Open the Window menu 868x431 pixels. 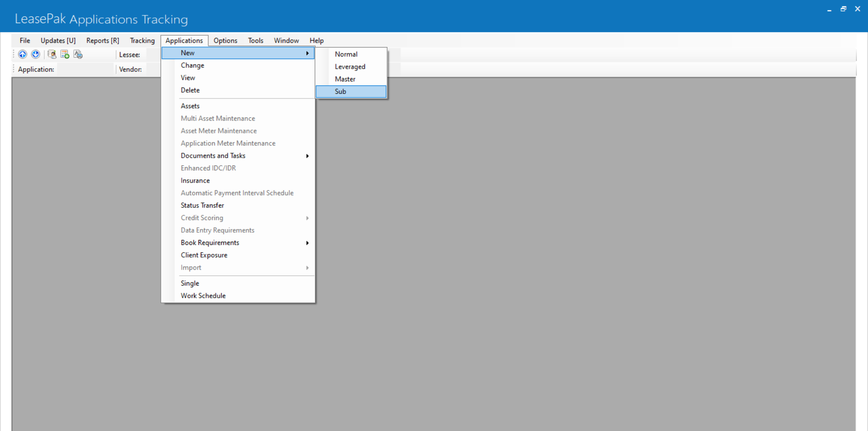pyautogui.click(x=286, y=41)
